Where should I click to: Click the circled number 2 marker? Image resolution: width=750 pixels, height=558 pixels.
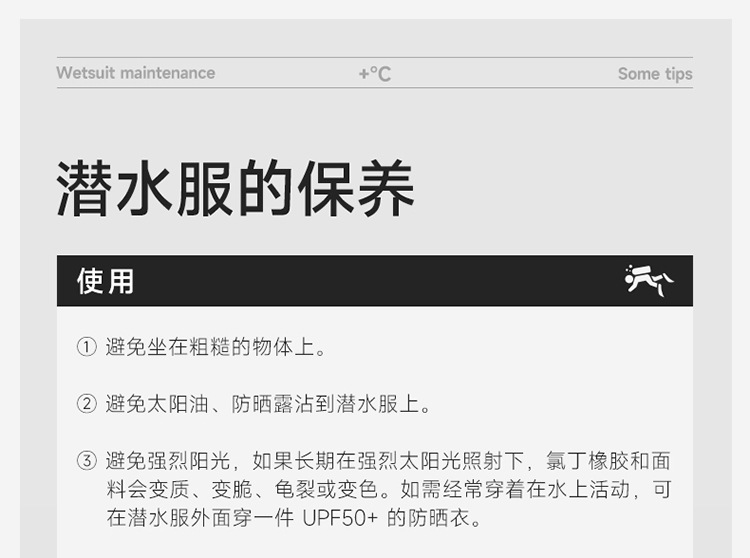click(87, 404)
